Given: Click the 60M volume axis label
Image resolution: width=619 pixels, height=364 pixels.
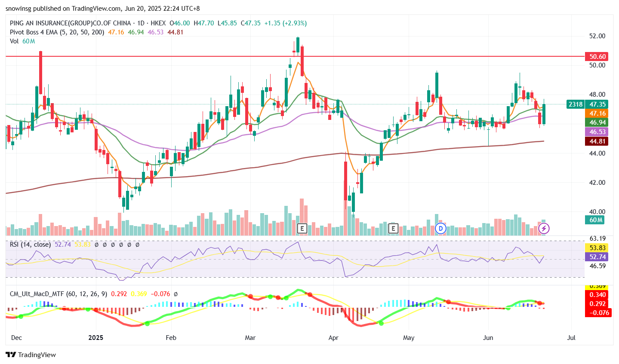Looking at the screenshot, I should point(595,220).
